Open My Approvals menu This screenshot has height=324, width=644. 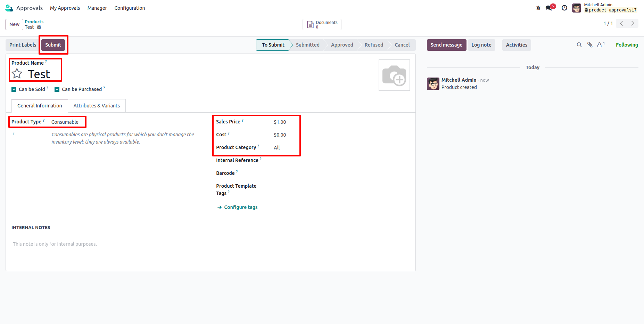pyautogui.click(x=65, y=8)
